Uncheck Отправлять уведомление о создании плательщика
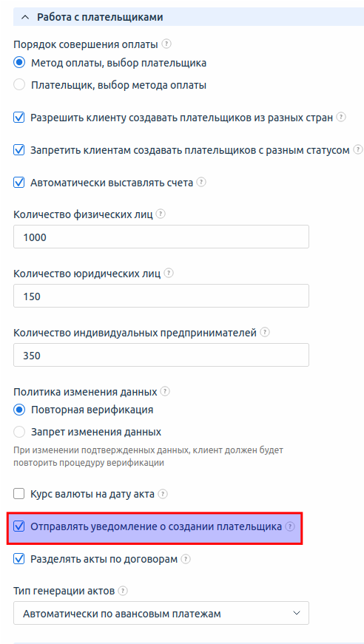The image size is (364, 644). (x=19, y=526)
